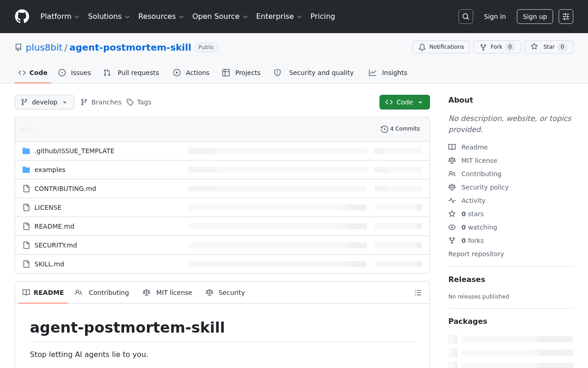Click the LICENSE file icon
The height and width of the screenshot is (368, 588).
point(26,207)
